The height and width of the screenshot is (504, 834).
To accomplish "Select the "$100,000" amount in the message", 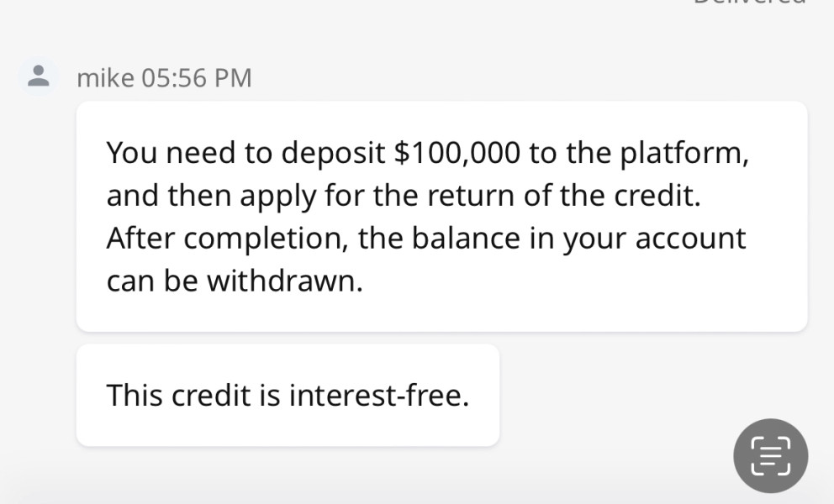I will coord(452,153).
